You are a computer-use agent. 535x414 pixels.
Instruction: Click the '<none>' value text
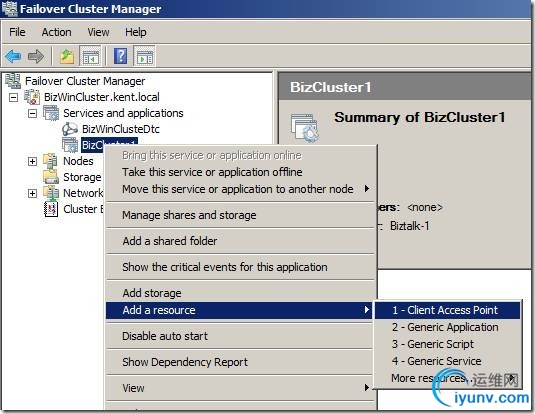coord(425,207)
